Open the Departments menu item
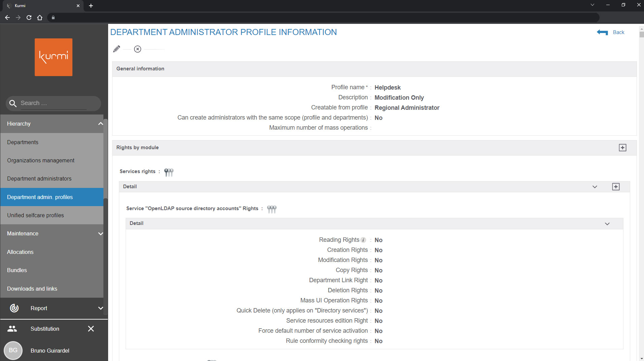The image size is (644, 361). point(52,142)
